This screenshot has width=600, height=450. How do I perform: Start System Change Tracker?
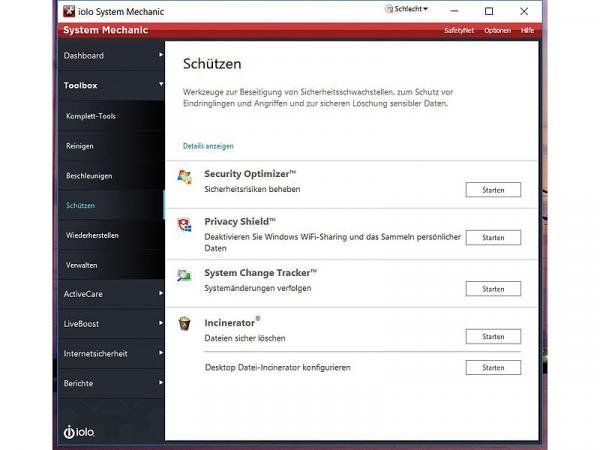tap(493, 289)
